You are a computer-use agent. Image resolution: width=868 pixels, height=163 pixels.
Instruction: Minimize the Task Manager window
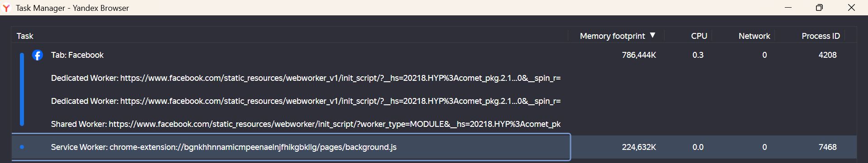pyautogui.click(x=788, y=8)
